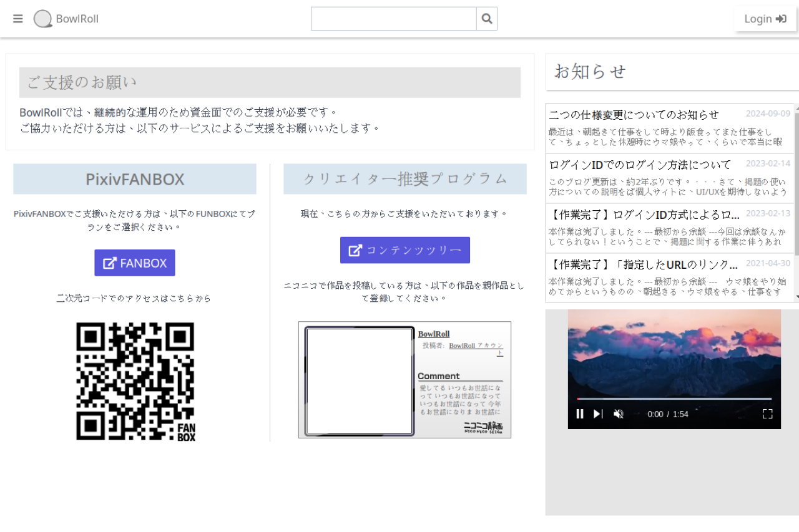Focus the search input field
The image size is (799, 532).
coord(394,19)
